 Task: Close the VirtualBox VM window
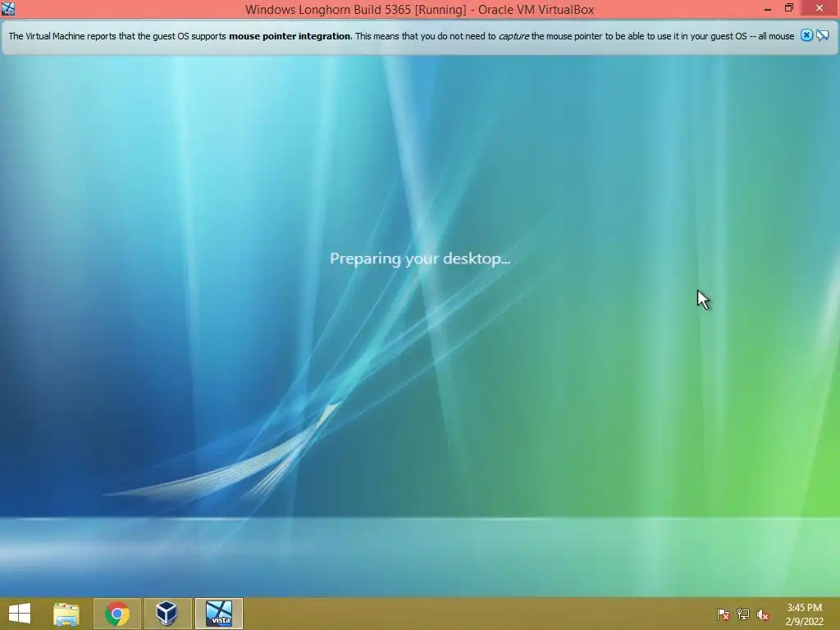(819, 8)
